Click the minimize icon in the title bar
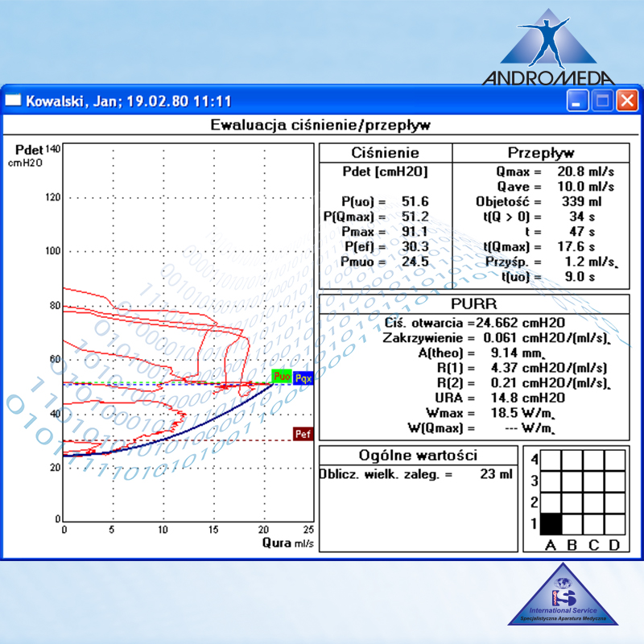644x644 pixels. click(x=576, y=100)
